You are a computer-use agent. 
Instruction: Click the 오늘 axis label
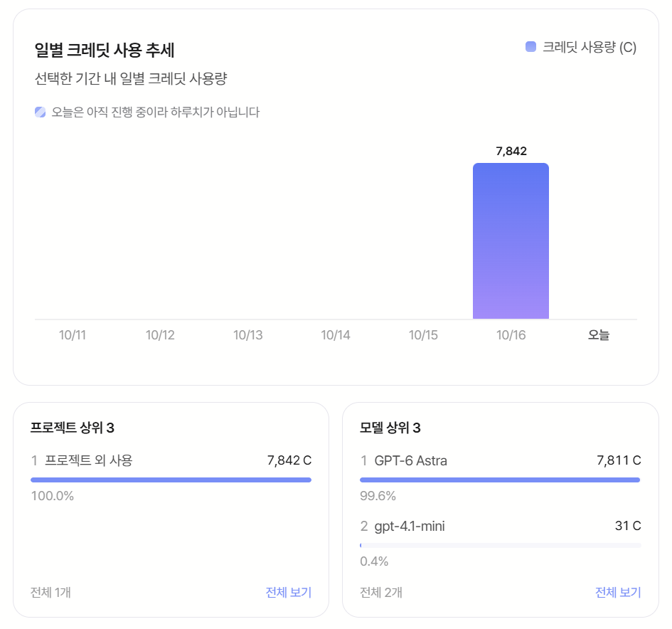[599, 335]
